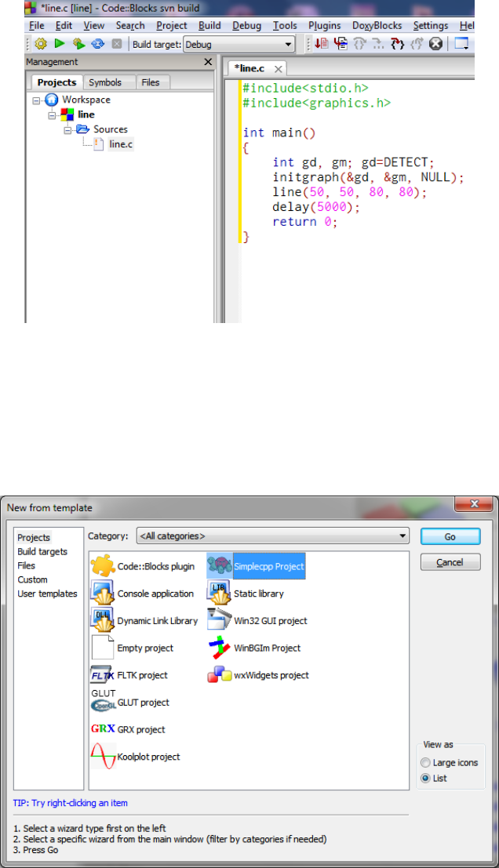Image resolution: width=499 pixels, height=868 pixels.
Task: Open the View menu
Action: (93, 25)
